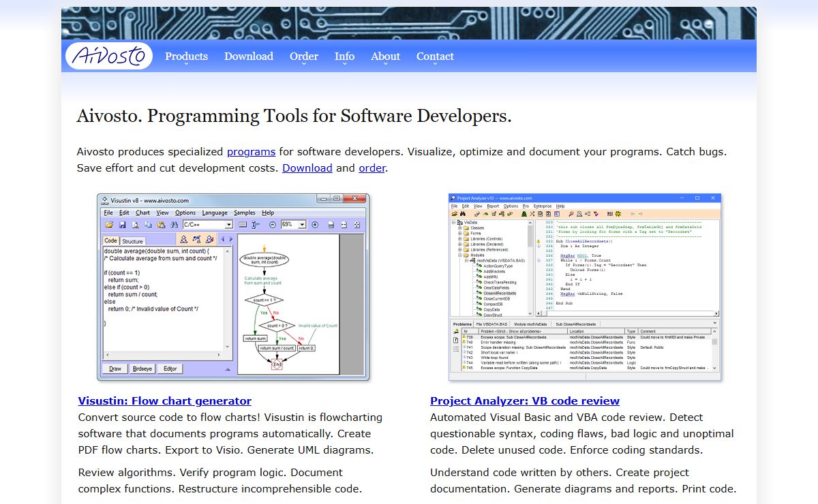This screenshot has height=504, width=818.
Task: Follow the 'order' link in intro paragraph
Action: click(x=372, y=168)
